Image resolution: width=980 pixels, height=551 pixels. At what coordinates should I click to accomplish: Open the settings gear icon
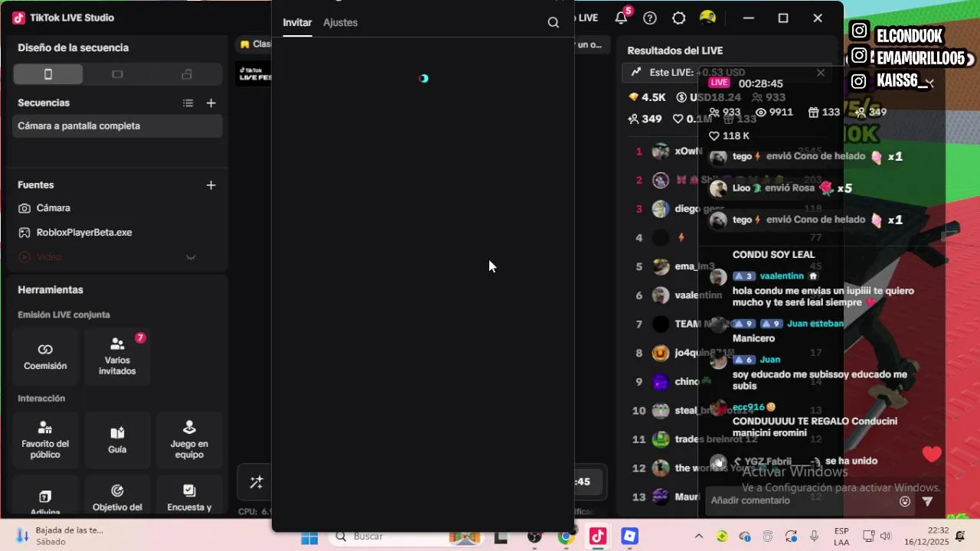click(x=679, y=18)
